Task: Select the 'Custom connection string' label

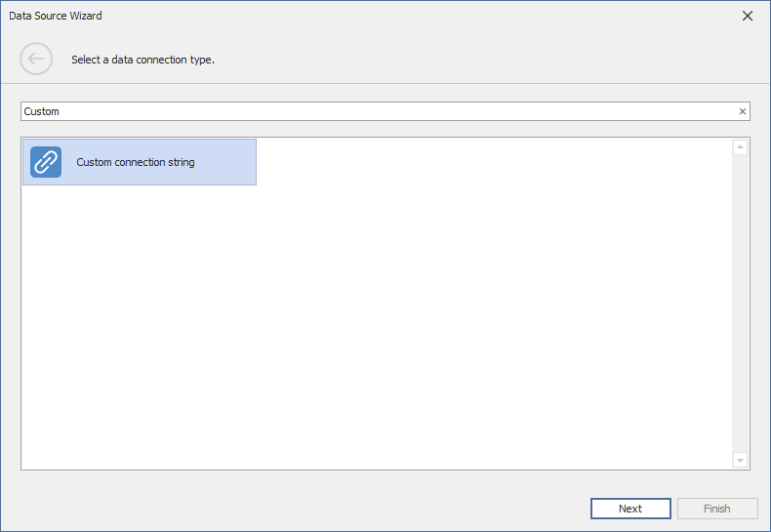Action: (x=136, y=162)
